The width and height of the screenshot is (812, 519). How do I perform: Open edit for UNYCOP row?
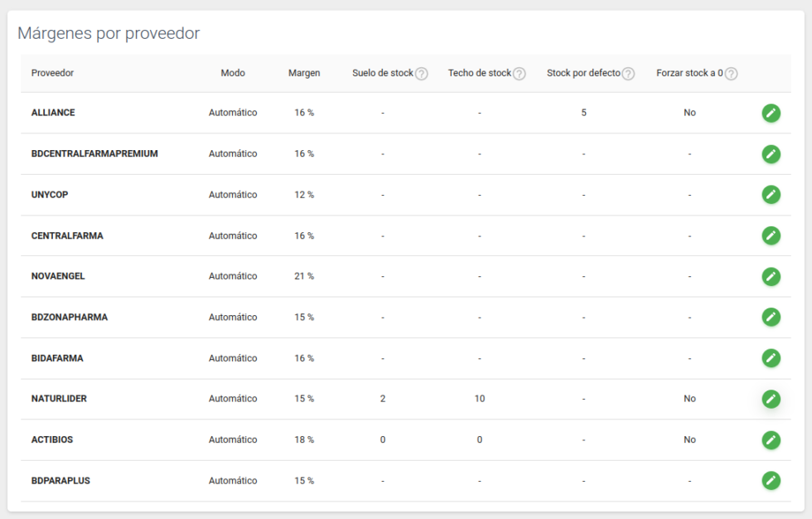pyautogui.click(x=771, y=195)
